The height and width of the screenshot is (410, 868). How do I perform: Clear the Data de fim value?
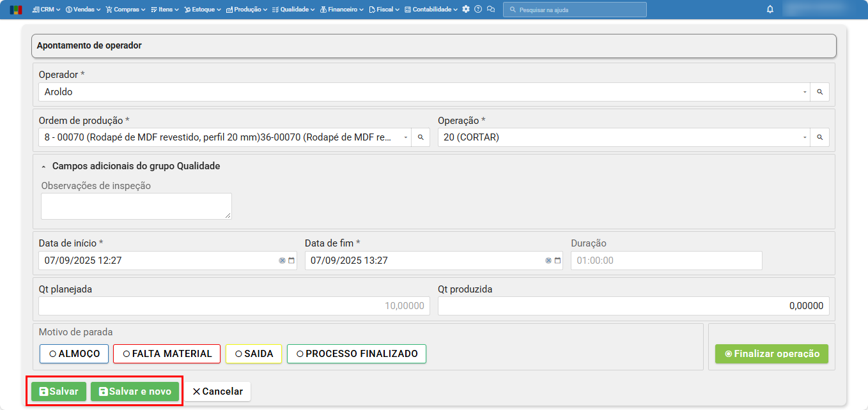[548, 261]
